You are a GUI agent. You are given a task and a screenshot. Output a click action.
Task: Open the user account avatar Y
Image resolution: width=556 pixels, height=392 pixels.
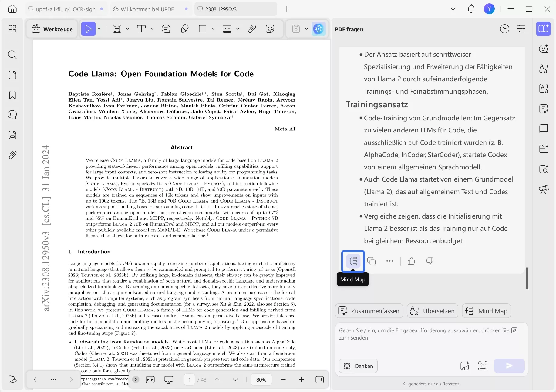tap(489, 9)
